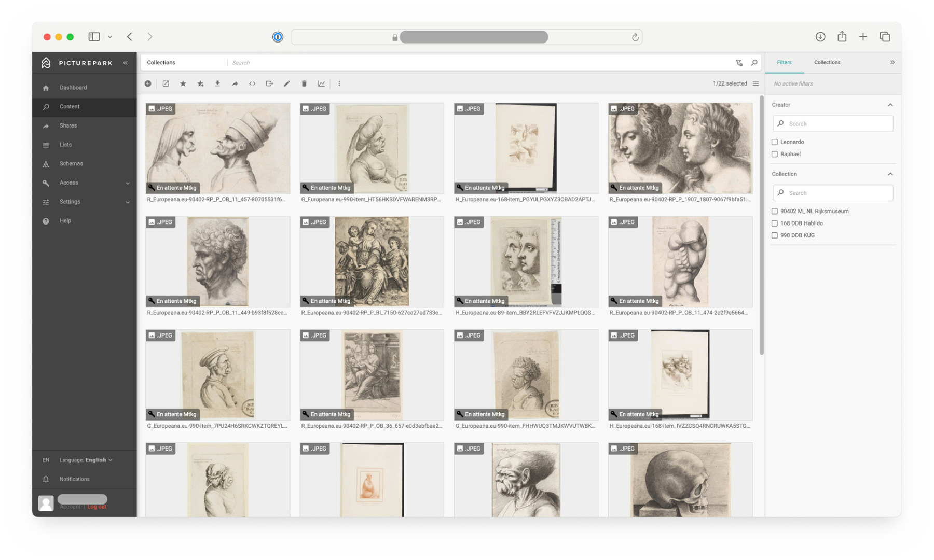The height and width of the screenshot is (560, 934).
Task: Show Safari tab overview
Action: tap(885, 36)
